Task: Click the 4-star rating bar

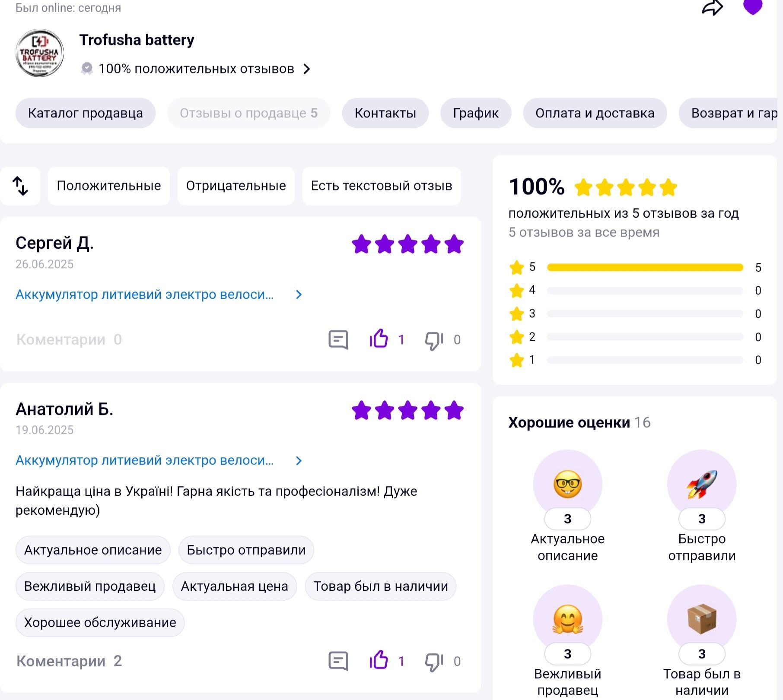Action: tap(645, 290)
